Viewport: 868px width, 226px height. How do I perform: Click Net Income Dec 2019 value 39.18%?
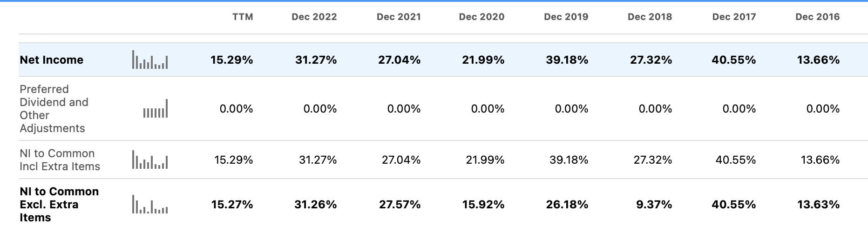click(x=567, y=60)
